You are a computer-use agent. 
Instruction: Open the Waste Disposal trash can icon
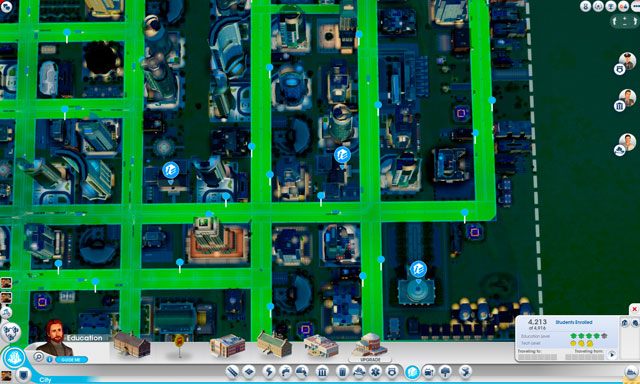tap(343, 372)
